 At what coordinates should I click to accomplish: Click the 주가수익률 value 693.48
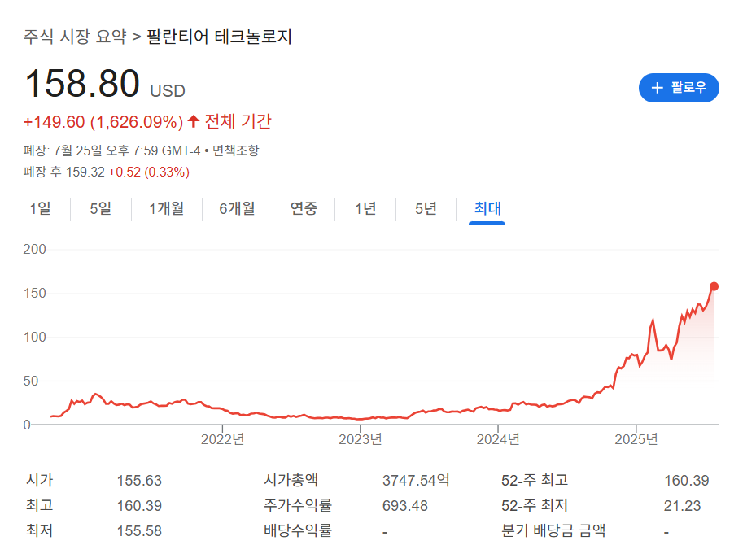(x=405, y=505)
